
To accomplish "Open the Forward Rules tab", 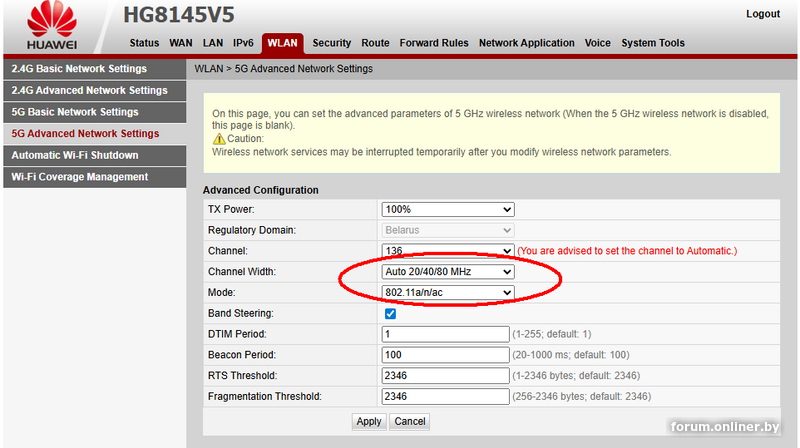I will pyautogui.click(x=434, y=43).
